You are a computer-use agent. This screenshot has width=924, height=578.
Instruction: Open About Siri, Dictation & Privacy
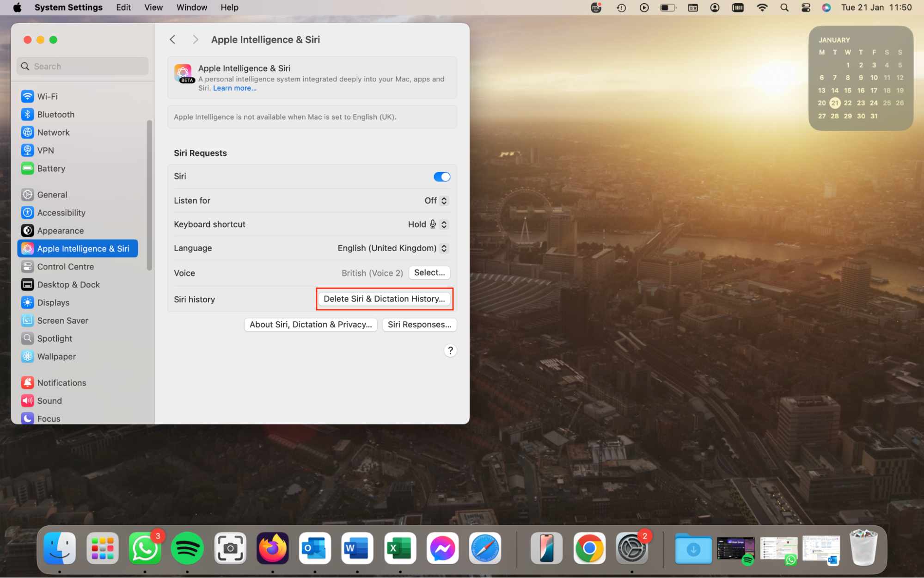pos(311,325)
